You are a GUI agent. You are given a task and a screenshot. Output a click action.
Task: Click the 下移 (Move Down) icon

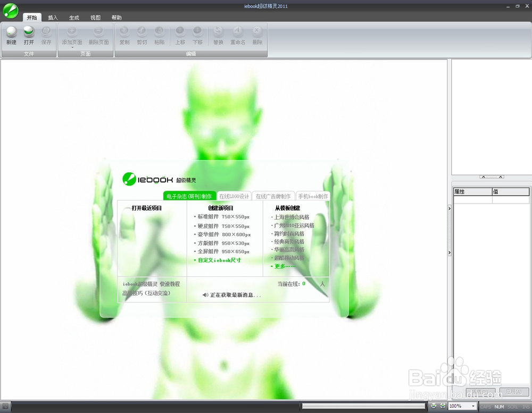point(197,31)
